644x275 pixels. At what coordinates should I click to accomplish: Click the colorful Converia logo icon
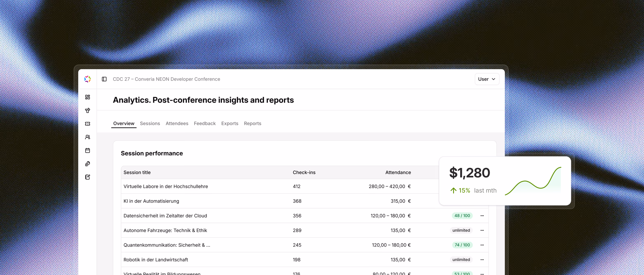pyautogui.click(x=87, y=79)
